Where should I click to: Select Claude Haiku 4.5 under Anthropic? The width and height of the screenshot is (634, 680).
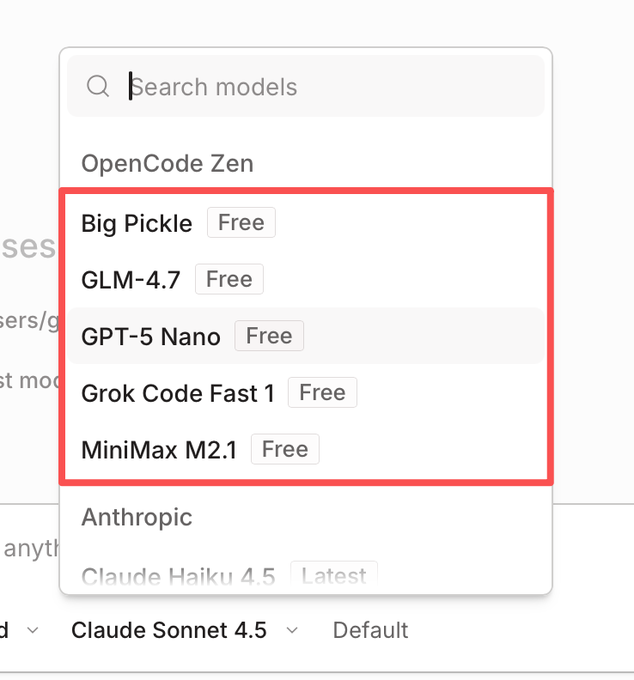[x=177, y=577]
